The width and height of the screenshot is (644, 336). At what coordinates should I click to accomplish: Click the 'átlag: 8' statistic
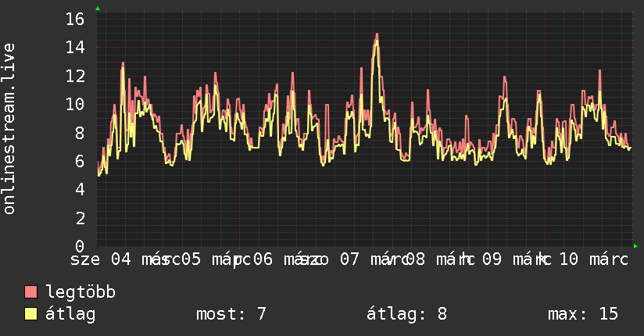[406, 314]
